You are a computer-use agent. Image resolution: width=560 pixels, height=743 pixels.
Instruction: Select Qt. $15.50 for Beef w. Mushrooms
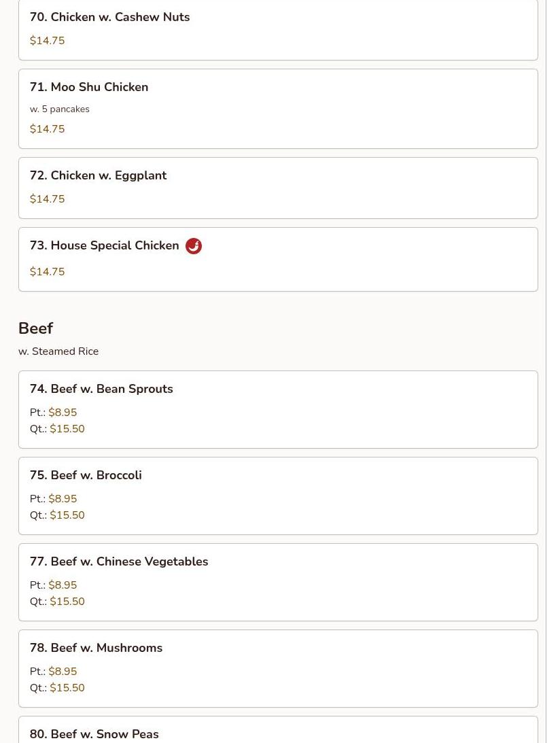point(57,687)
